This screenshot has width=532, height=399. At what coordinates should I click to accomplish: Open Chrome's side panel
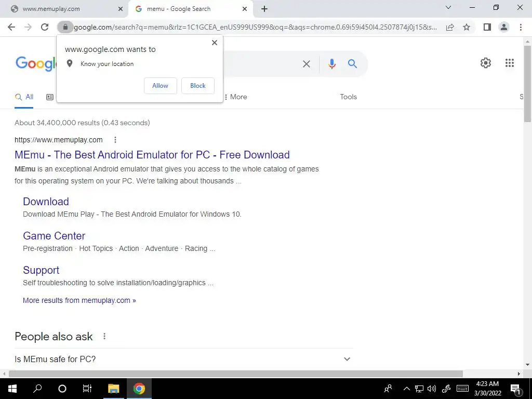click(x=487, y=27)
